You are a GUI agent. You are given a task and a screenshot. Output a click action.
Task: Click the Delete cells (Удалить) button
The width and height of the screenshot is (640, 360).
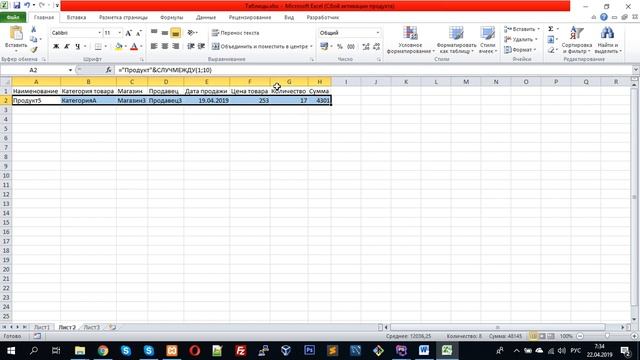click(x=520, y=40)
